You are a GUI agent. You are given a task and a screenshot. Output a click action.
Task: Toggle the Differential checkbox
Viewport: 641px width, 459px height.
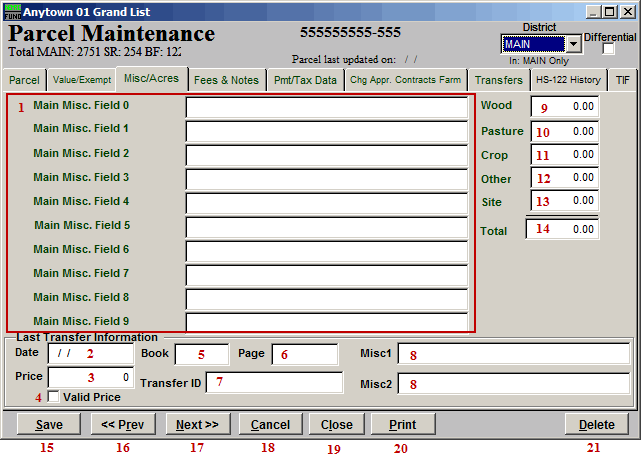point(609,50)
